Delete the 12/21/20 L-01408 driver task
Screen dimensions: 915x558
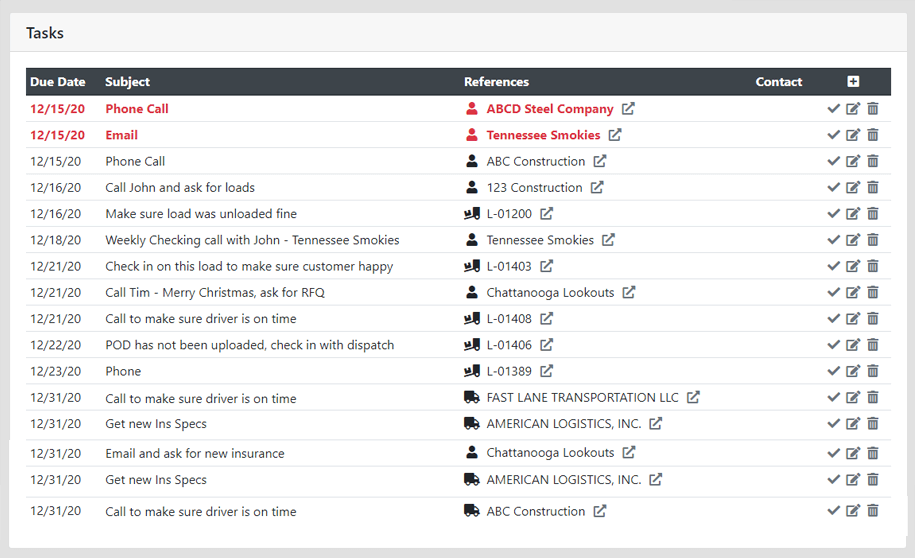tap(873, 319)
